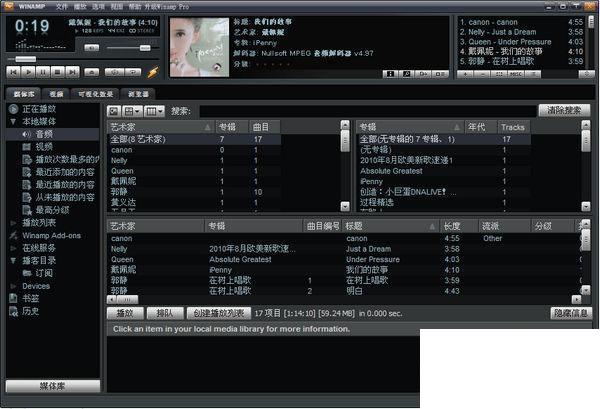The width and height of the screenshot is (600, 409).
Task: Stop playback with the stop button
Action: pos(58,72)
